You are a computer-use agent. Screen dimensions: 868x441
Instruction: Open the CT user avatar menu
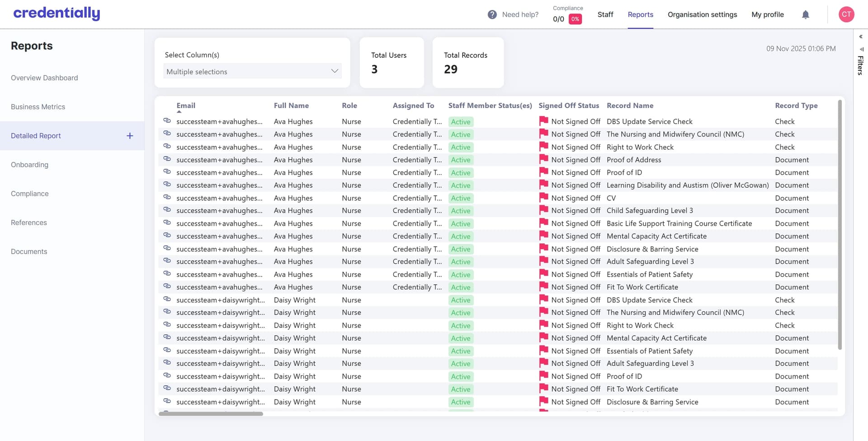pyautogui.click(x=846, y=14)
